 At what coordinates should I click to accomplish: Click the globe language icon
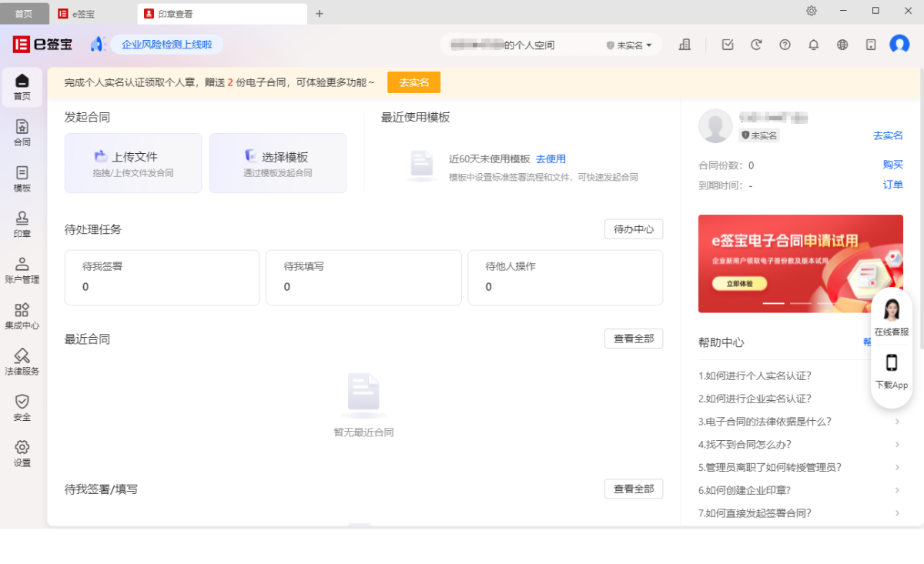(842, 45)
